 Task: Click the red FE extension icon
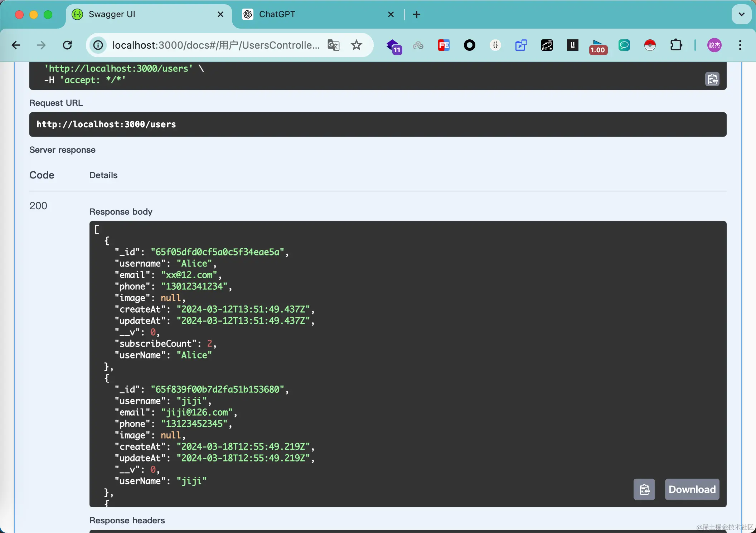click(x=444, y=45)
